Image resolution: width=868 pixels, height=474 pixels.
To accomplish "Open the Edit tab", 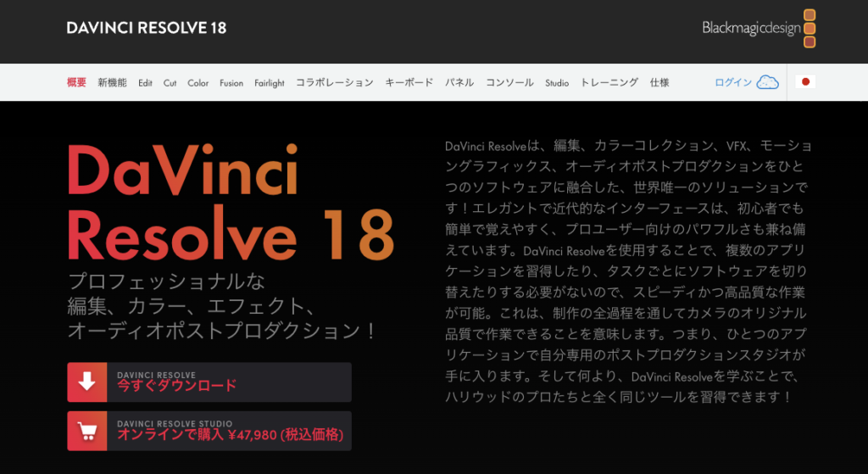I will [x=145, y=83].
